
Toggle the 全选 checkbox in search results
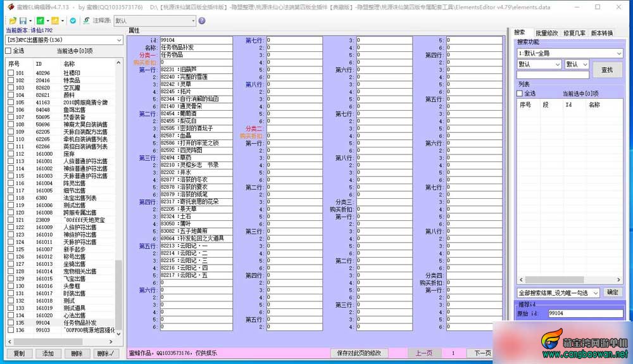point(520,94)
